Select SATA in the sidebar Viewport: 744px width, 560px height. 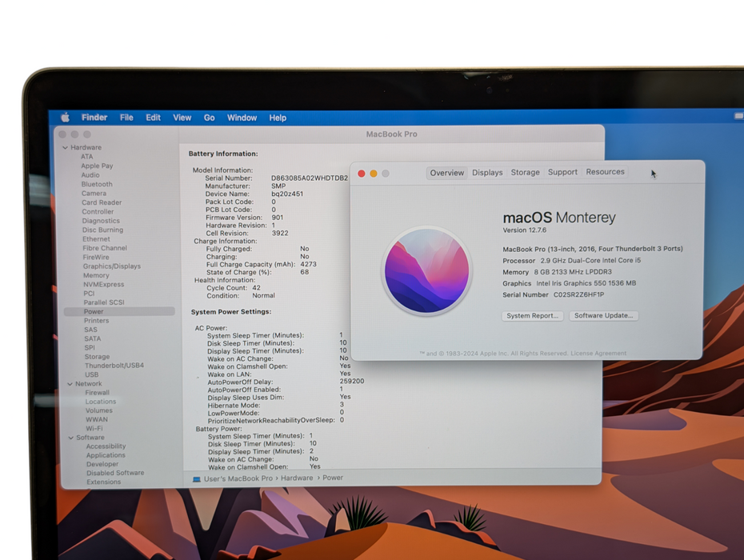click(93, 338)
